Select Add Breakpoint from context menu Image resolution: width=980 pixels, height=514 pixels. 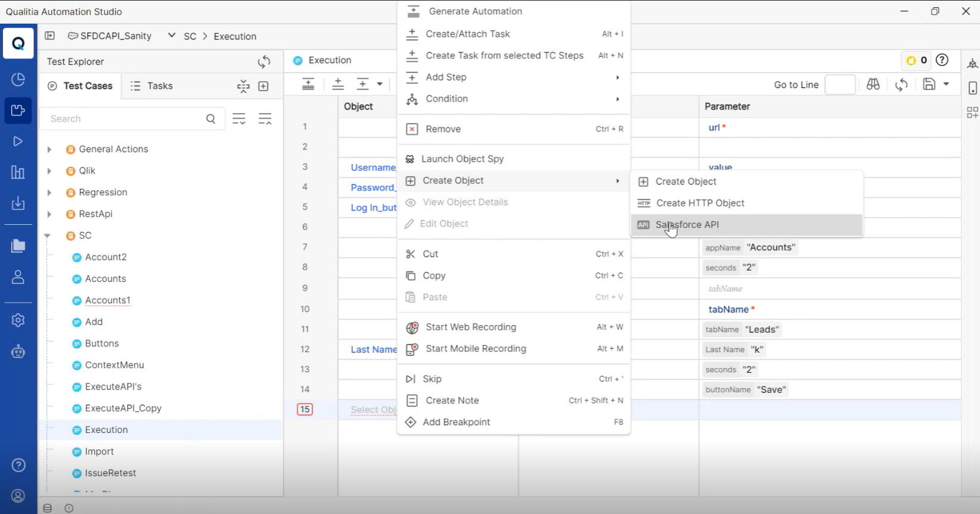point(456,422)
